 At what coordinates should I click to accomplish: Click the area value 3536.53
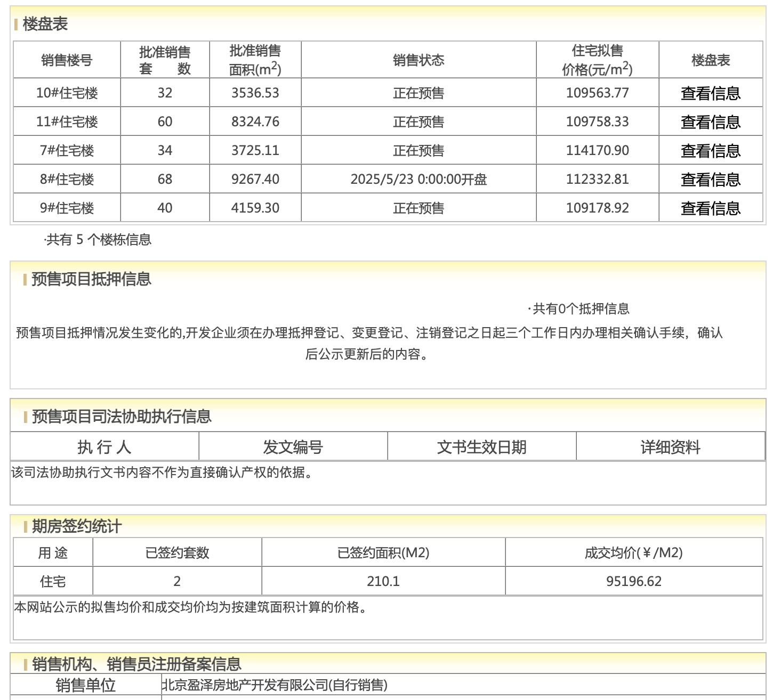tap(255, 93)
